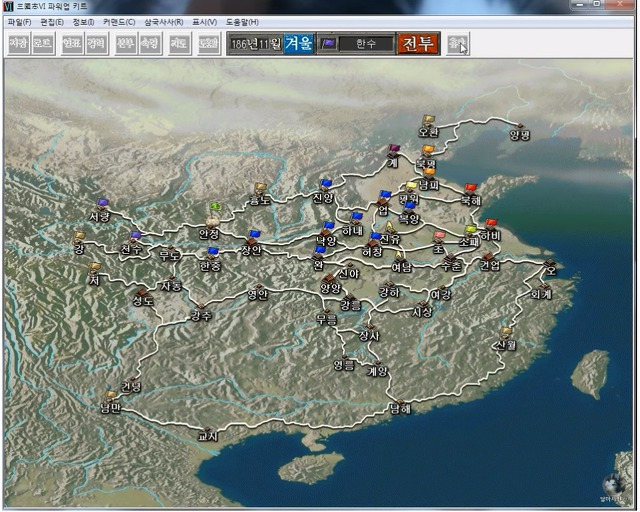Screen dimensions: 640x512
Task: Select the 양양 city marker
Action: click(x=331, y=284)
